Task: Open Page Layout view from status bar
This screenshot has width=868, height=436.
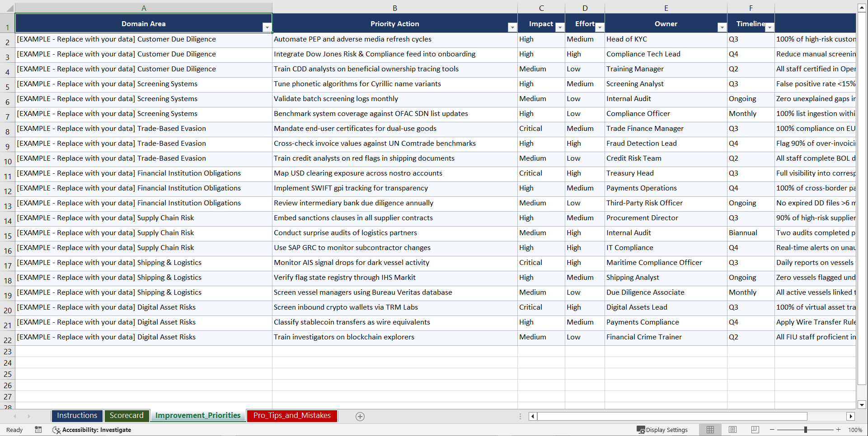Action: point(732,430)
